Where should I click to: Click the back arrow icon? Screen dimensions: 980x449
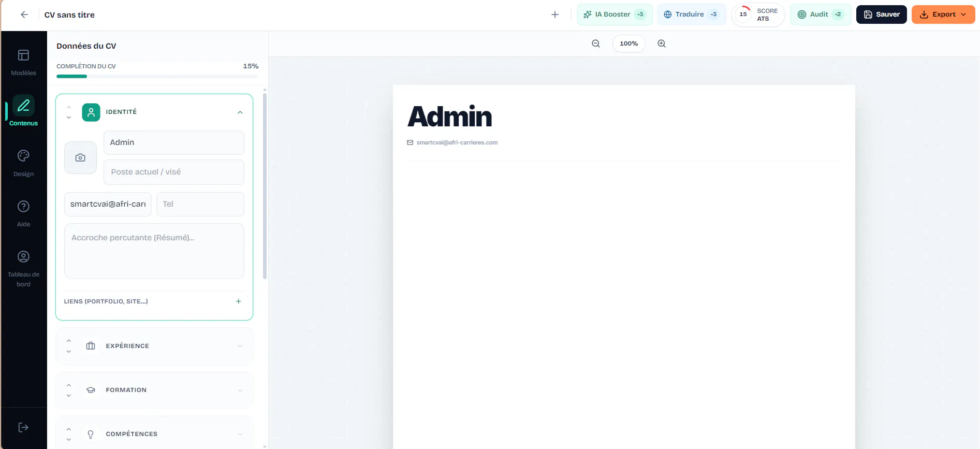coord(24,15)
